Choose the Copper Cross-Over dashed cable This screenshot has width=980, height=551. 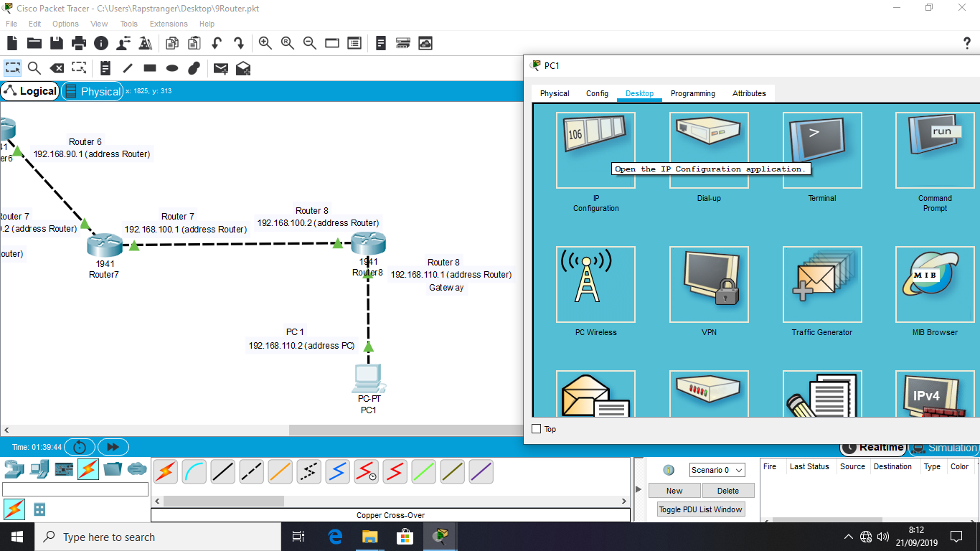coord(252,471)
